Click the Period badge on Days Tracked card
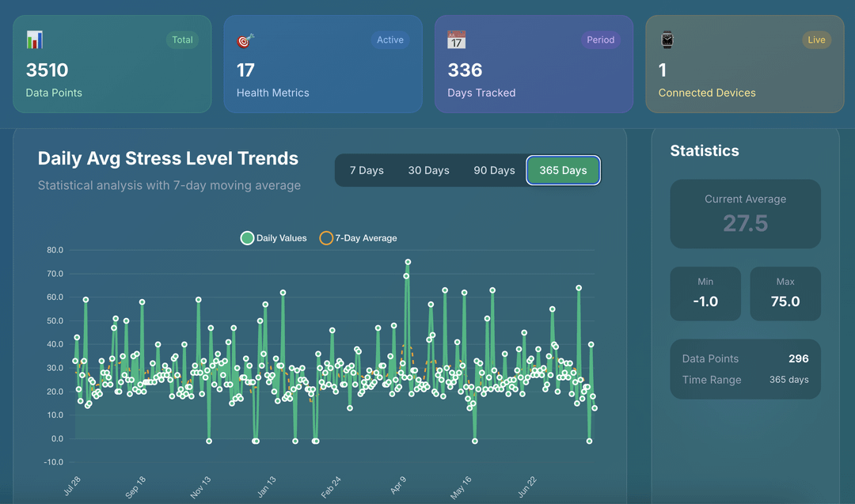 (600, 40)
